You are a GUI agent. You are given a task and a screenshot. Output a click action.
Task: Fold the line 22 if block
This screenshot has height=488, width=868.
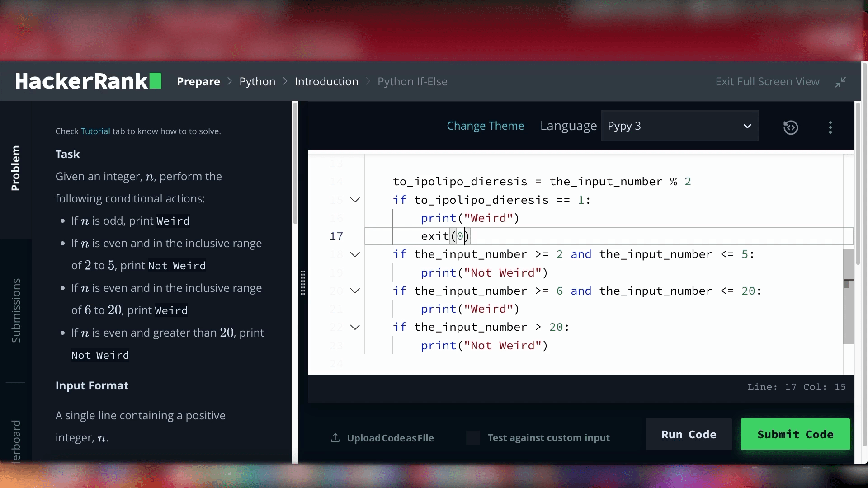tap(355, 327)
